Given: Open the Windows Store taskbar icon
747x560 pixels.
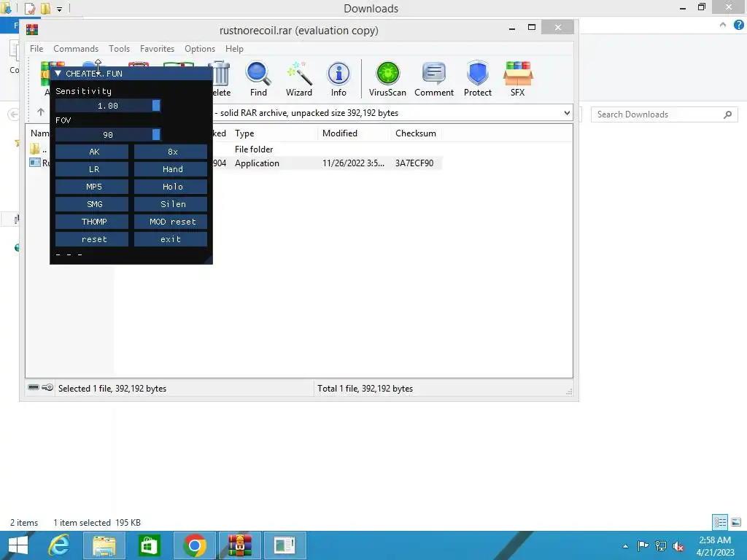Looking at the screenshot, I should 149,545.
